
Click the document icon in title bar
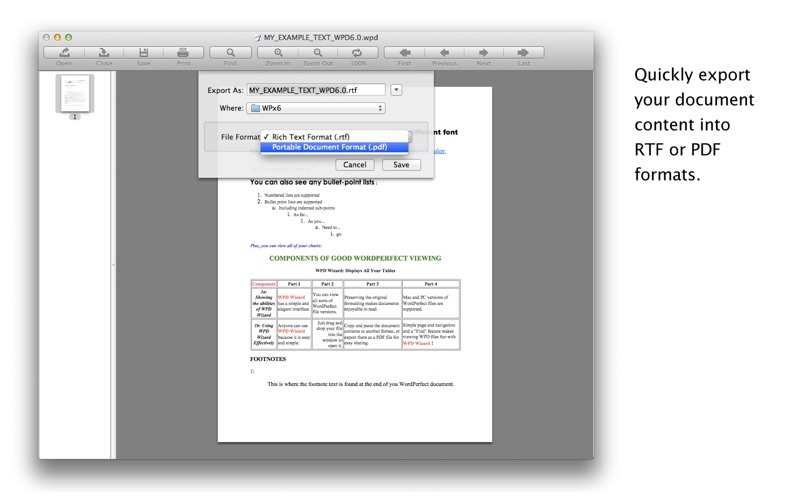[258, 37]
